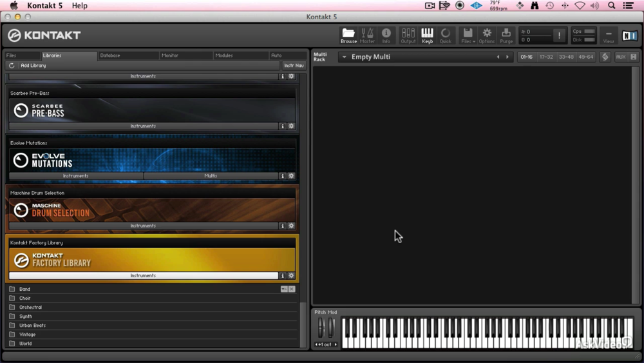Open info for Evolve Mutations library
The width and height of the screenshot is (644, 363).
282,176
